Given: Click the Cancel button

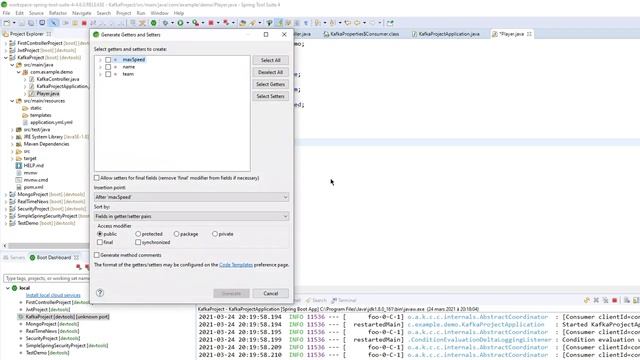Looking at the screenshot, I should [271, 293].
